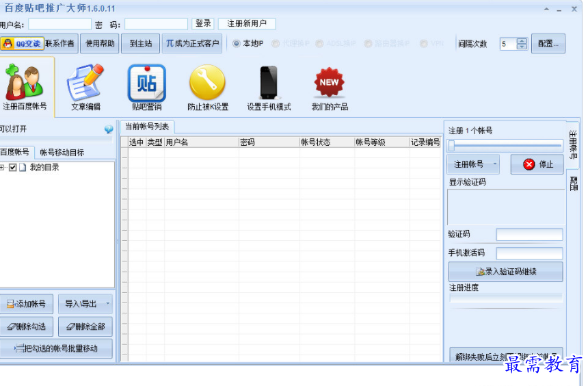Open the 设置手机模式 phone icon
Screen dimensions: 588x386
[x=269, y=88]
